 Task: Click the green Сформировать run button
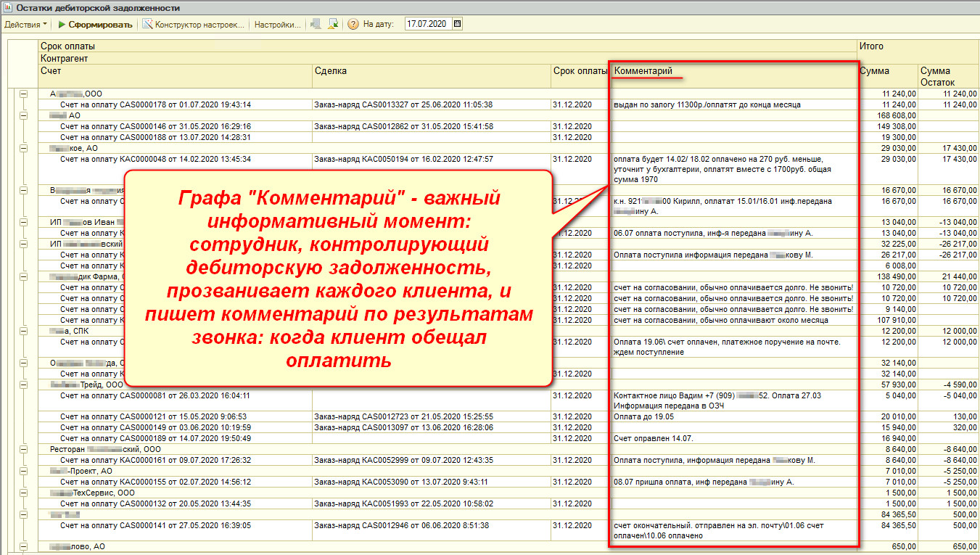click(x=95, y=24)
